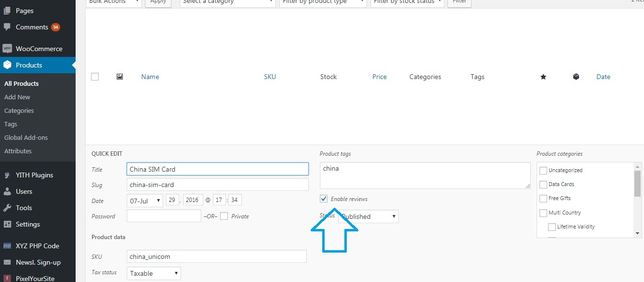
Task: Click the minute field showing 34
Action: coord(235,200)
